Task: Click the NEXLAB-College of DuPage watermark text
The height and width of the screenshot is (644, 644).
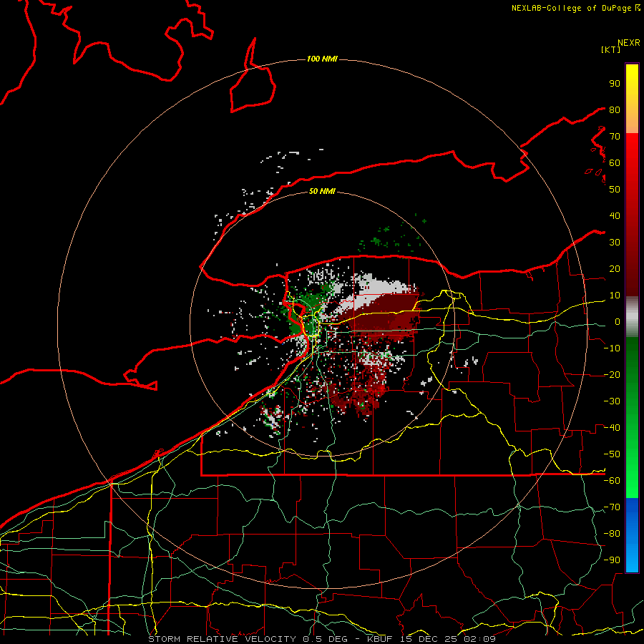Action: 572,8
